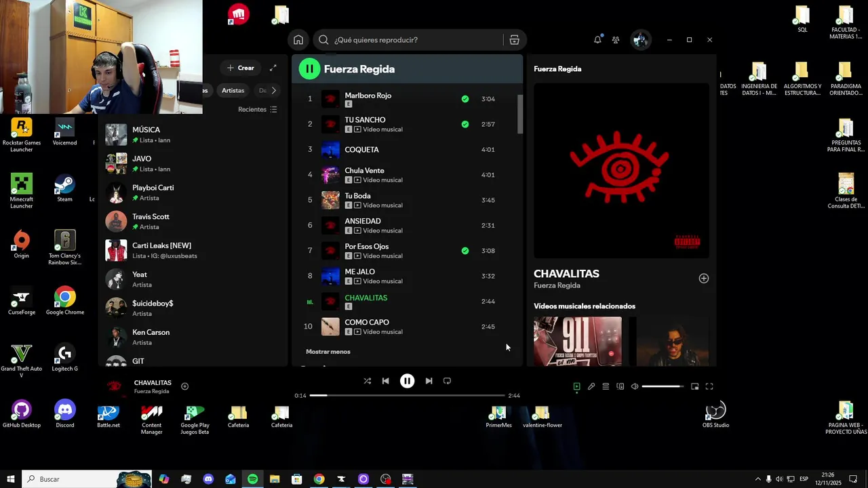Toggle the saved checkmark for Por Esos Ojos
This screenshot has width=868, height=488.
tap(465, 251)
